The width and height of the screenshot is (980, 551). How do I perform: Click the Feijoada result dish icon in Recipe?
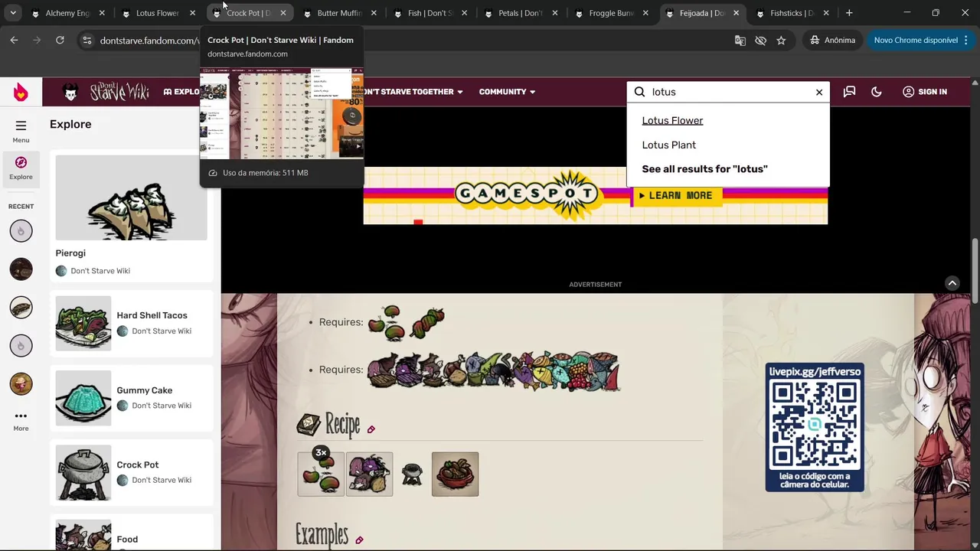tap(455, 474)
